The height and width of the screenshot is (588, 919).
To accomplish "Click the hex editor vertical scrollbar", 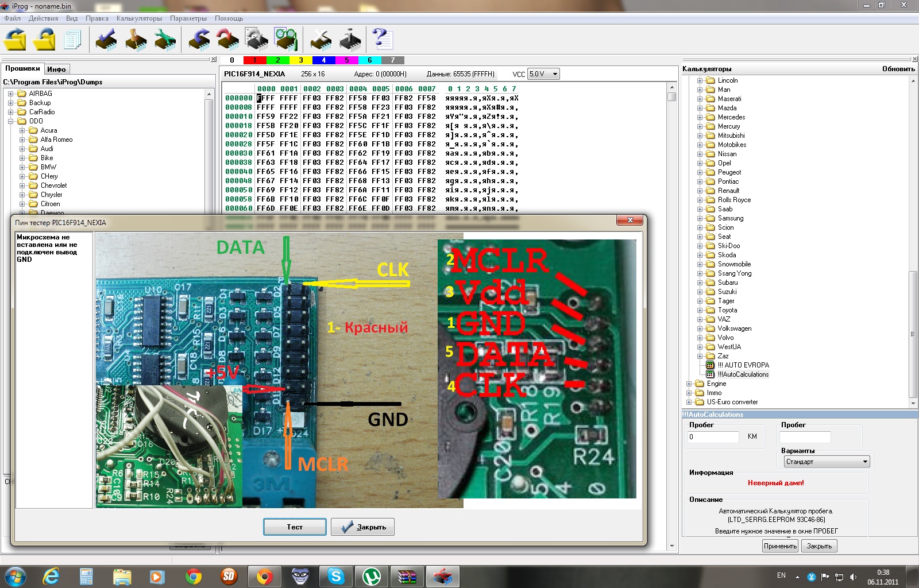I will 671,316.
